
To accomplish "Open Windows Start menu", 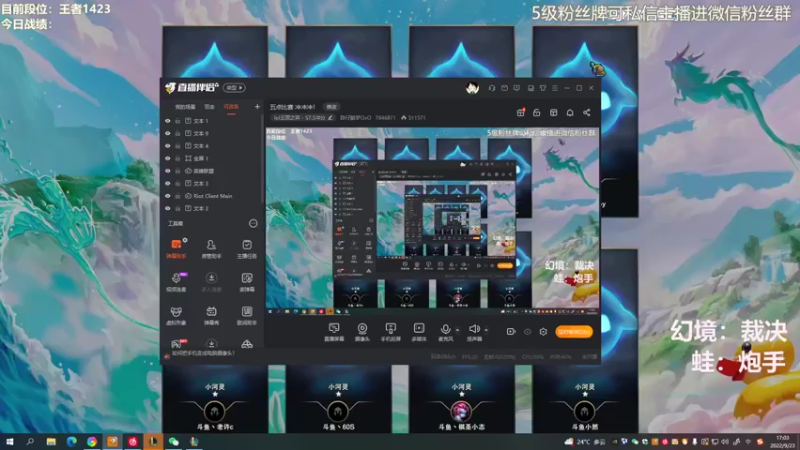I will point(9,442).
